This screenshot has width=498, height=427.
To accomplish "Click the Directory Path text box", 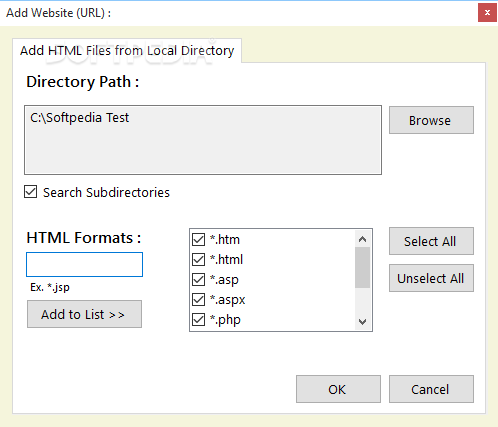I will click(x=203, y=140).
